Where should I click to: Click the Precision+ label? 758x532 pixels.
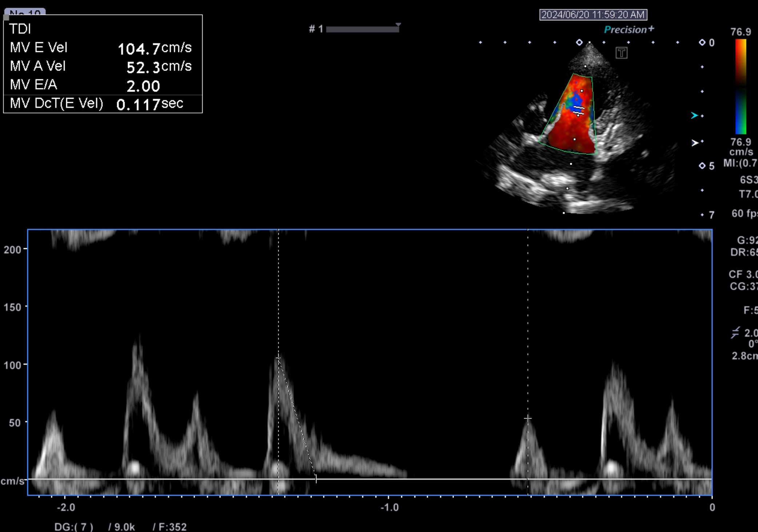pyautogui.click(x=629, y=29)
